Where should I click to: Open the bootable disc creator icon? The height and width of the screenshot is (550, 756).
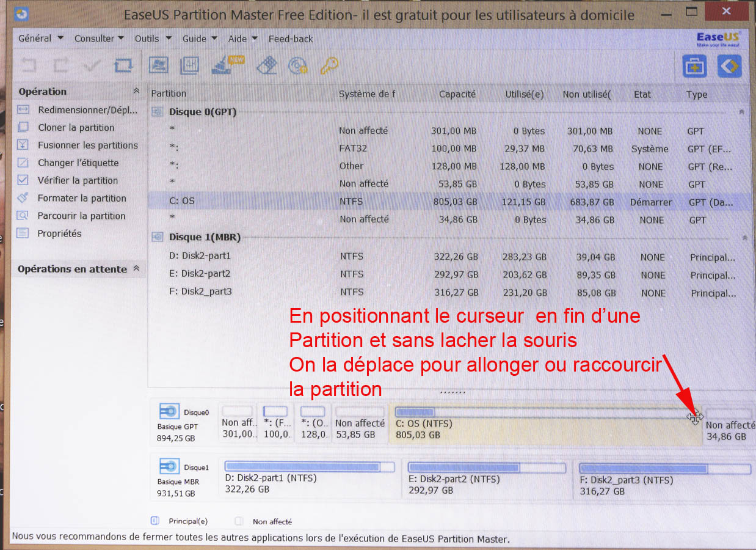[x=297, y=65]
